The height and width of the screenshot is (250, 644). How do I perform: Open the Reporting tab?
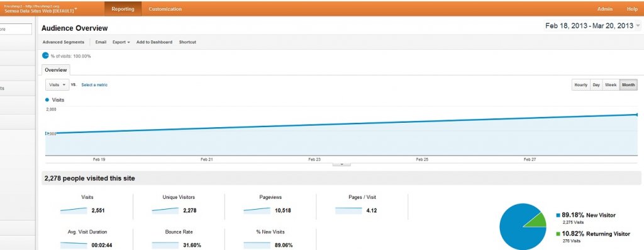(x=123, y=9)
